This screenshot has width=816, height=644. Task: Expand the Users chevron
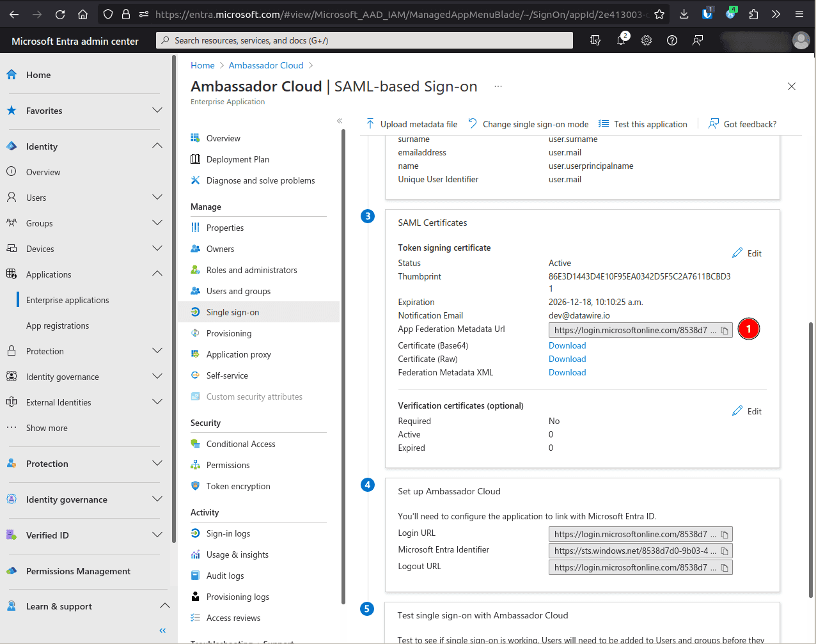(157, 198)
